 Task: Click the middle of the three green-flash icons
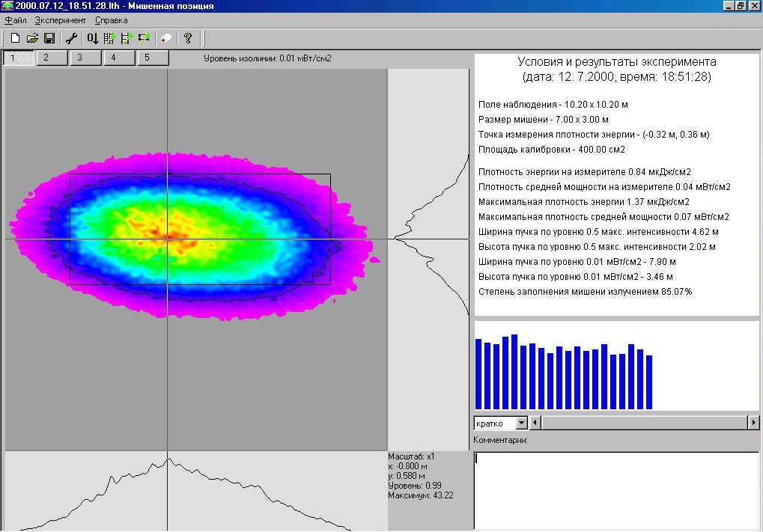(127, 38)
